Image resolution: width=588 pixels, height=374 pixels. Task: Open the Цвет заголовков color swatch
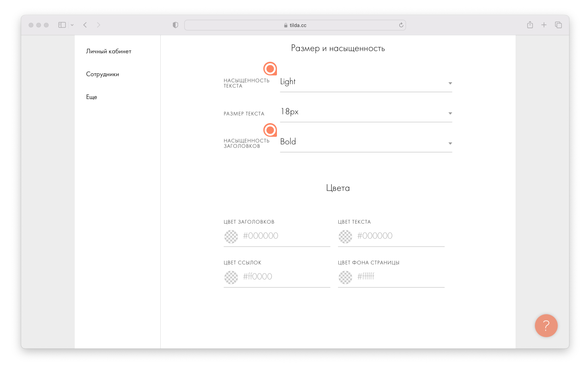(231, 236)
